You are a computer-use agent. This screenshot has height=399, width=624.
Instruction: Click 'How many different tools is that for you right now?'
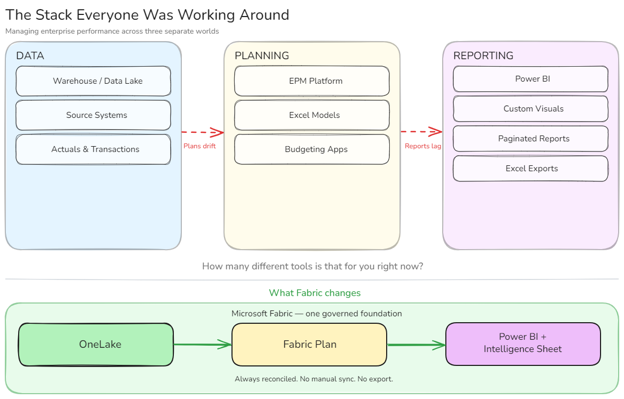312,266
